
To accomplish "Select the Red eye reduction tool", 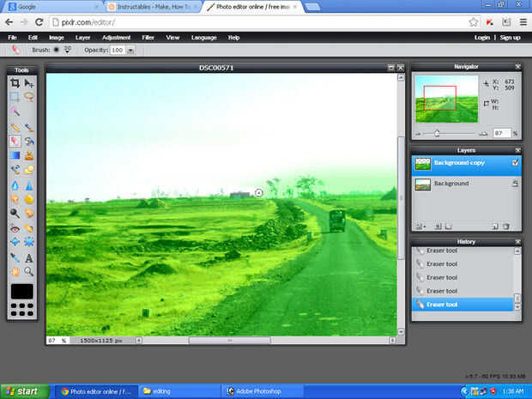I will click(15, 229).
